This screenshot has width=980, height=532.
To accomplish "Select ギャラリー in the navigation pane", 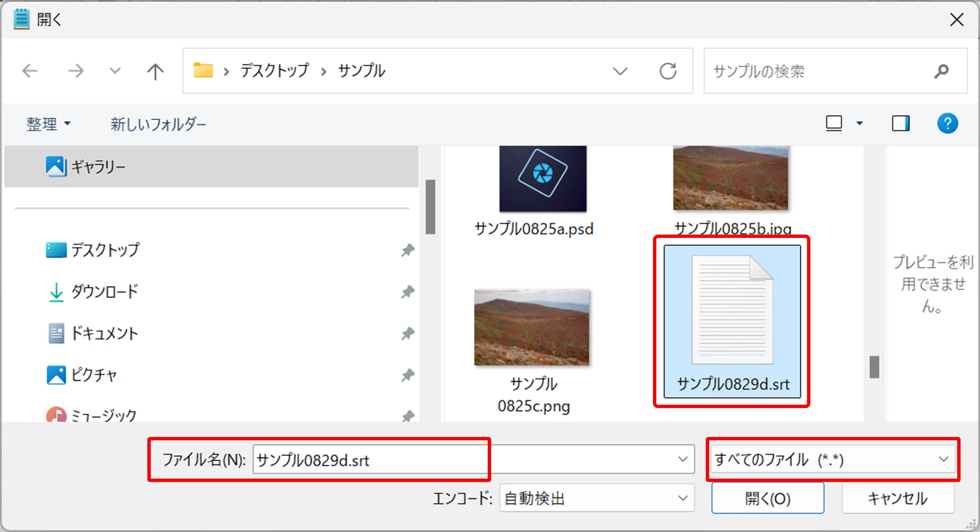I will coord(211,166).
